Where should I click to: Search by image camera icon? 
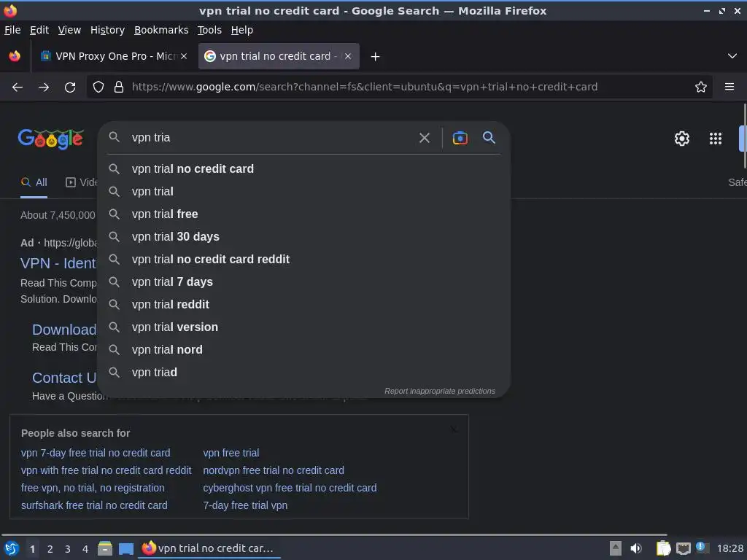[x=460, y=138]
